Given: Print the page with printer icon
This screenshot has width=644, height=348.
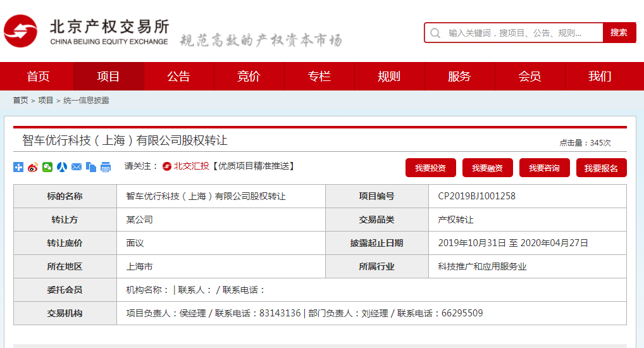Looking at the screenshot, I should 106,167.
